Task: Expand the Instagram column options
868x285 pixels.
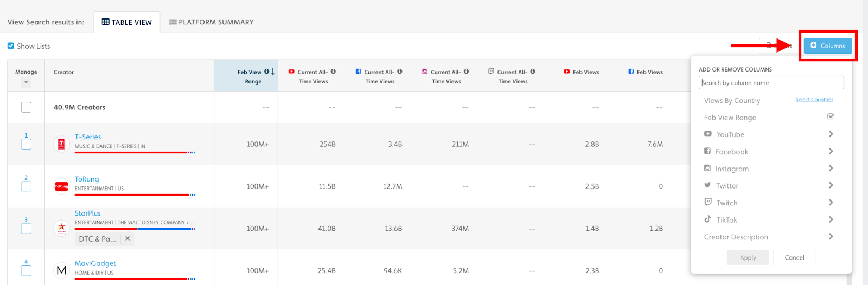Action: click(x=831, y=168)
